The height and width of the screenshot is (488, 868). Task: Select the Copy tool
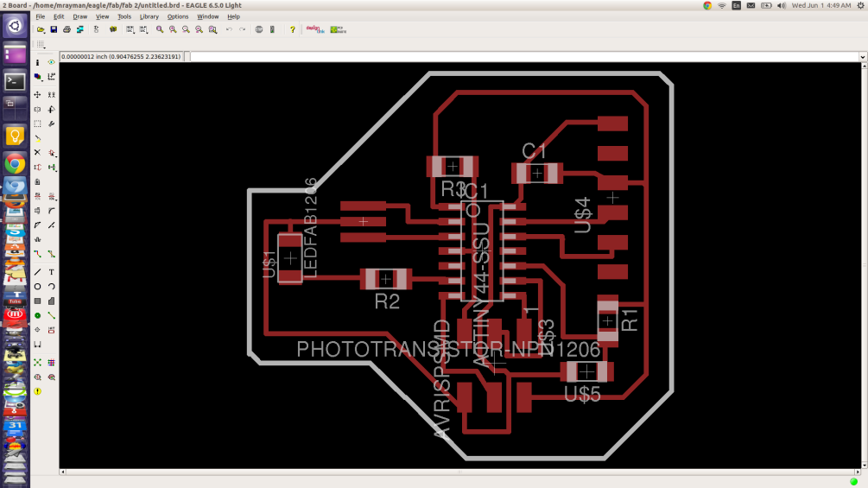click(x=52, y=95)
